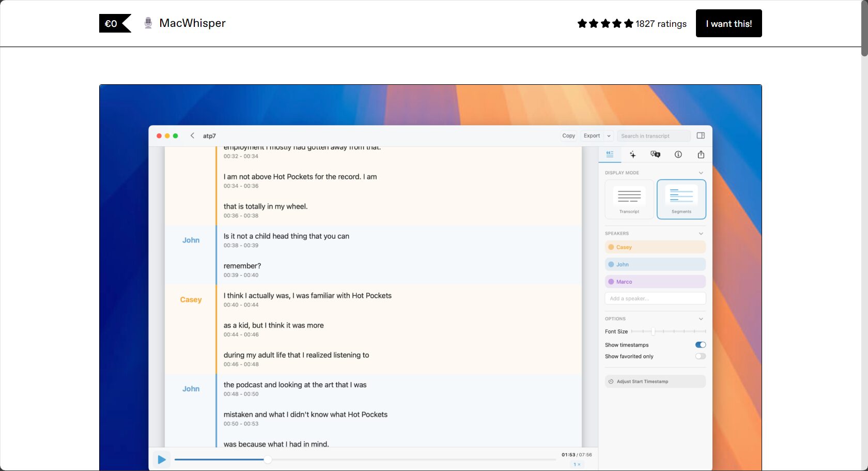The height and width of the screenshot is (471, 868).
Task: Click the five-star rating icons
Action: click(605, 23)
